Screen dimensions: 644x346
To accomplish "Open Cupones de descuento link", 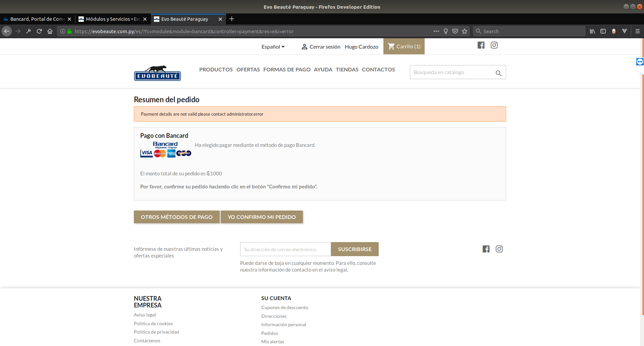I will pyautogui.click(x=285, y=307).
